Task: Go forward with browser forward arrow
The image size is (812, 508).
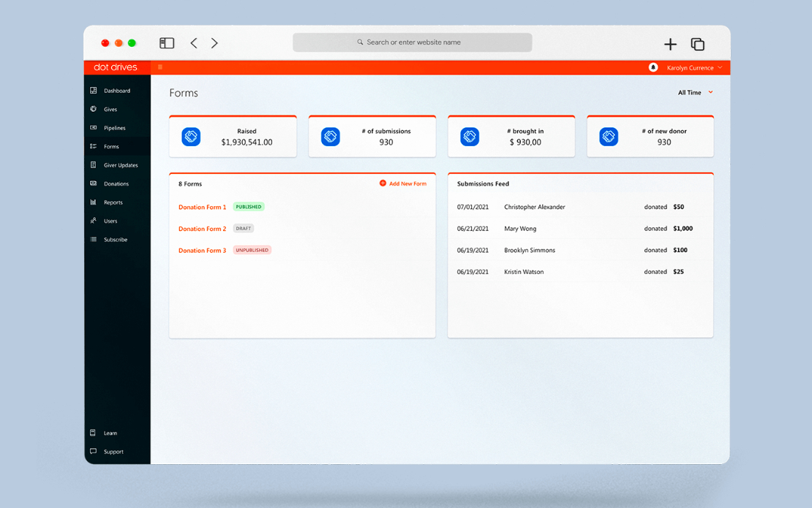Action: point(214,43)
